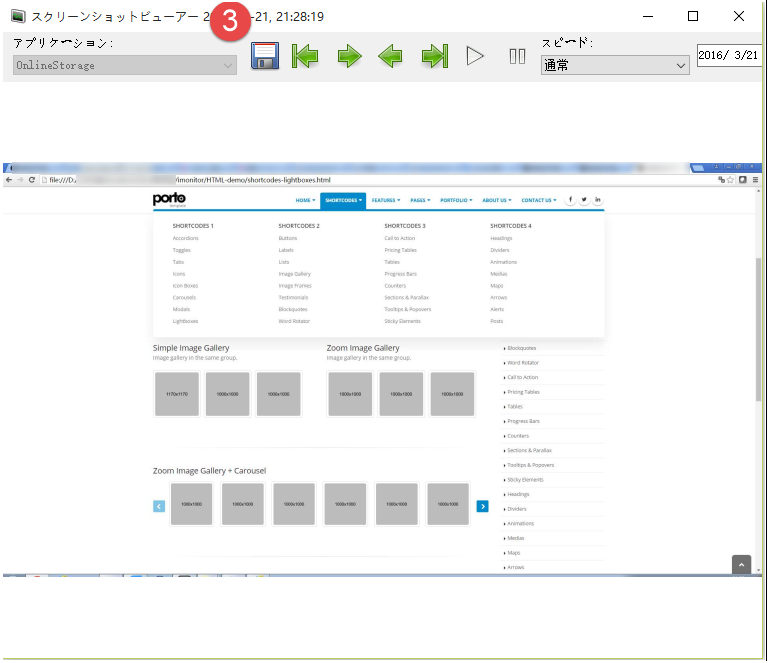Open the application dropdown showing OnlineStorage
The width and height of the screenshot is (768, 663).
click(x=125, y=65)
